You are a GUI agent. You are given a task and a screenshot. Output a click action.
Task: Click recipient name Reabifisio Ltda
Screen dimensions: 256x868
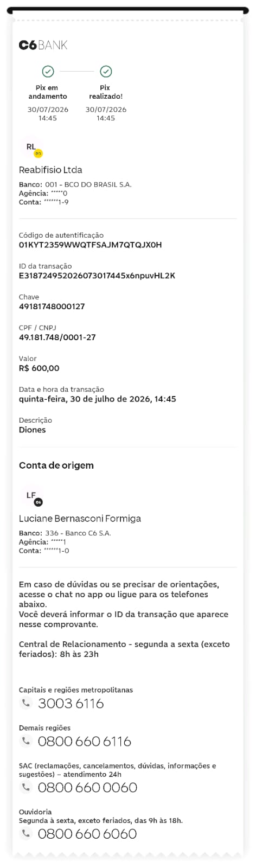click(50, 170)
